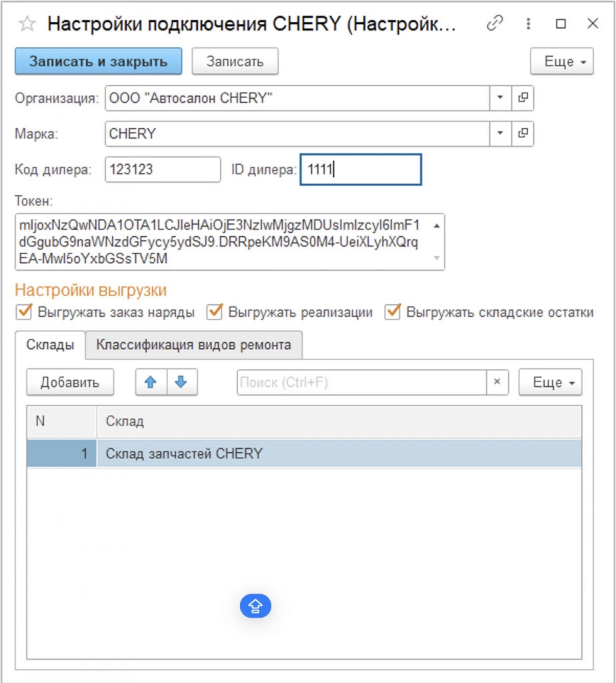Toggle 'Выгружать реализации' checkbox

tap(215, 312)
